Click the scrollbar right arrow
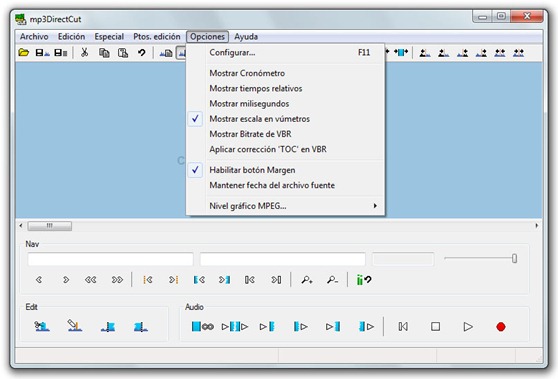 (537, 226)
